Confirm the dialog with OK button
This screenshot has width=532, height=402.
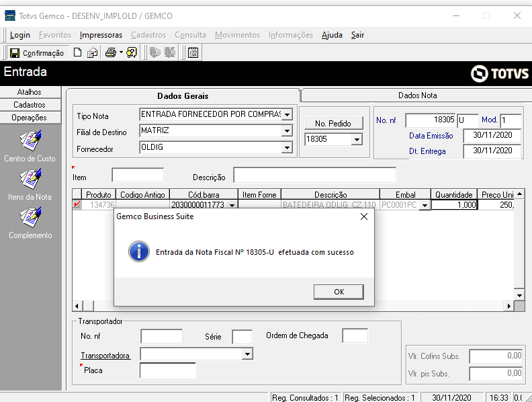339,292
